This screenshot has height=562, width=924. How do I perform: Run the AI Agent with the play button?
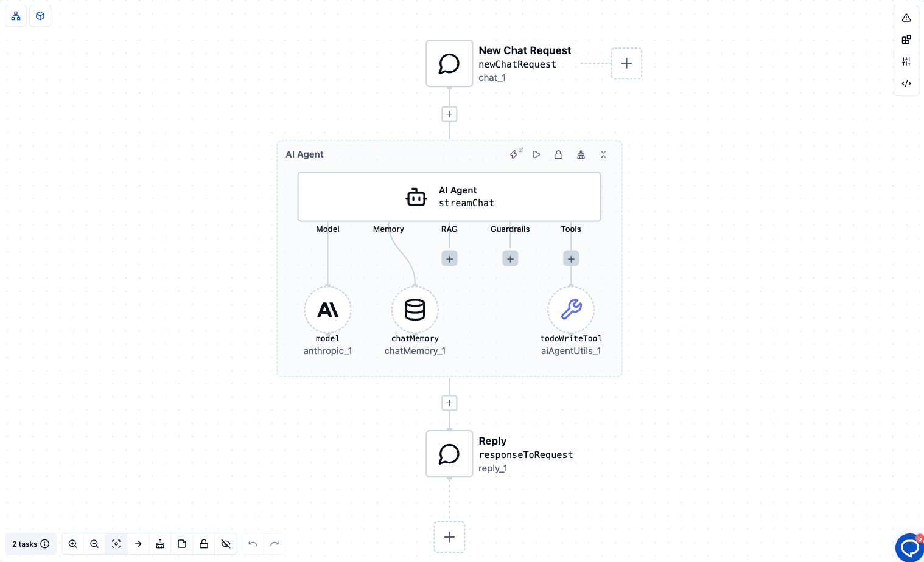pyautogui.click(x=536, y=154)
